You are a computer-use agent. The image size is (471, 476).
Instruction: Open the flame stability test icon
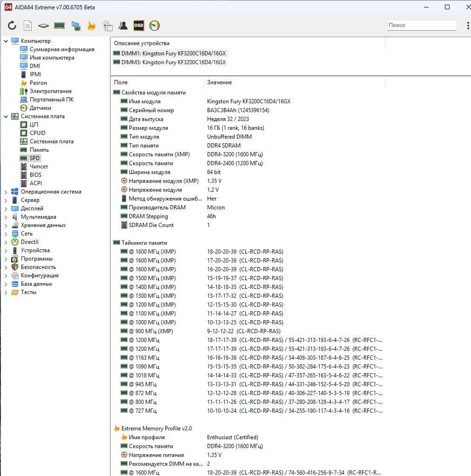(91, 26)
